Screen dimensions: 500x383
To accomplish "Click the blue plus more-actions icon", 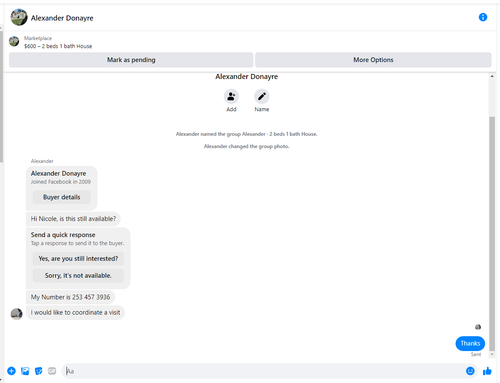I will click(x=11, y=371).
